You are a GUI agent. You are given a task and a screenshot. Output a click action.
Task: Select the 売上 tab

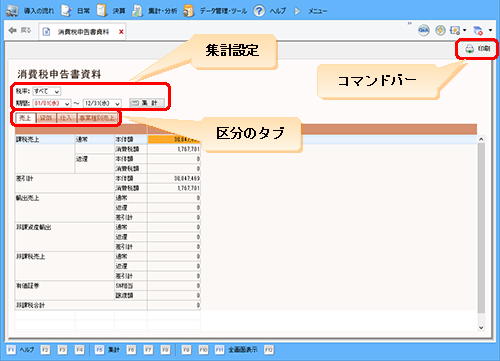25,118
